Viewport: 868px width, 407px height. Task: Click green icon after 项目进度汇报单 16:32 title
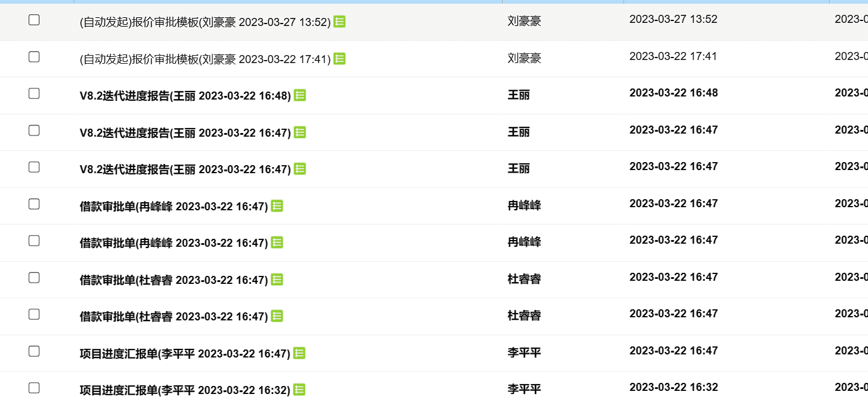(299, 390)
